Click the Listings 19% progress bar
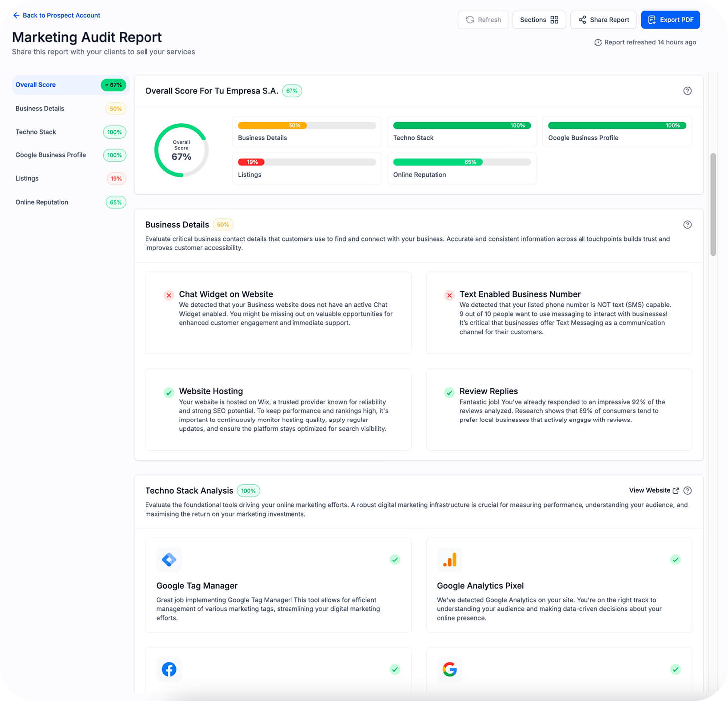This screenshot has width=728, height=701. (307, 162)
